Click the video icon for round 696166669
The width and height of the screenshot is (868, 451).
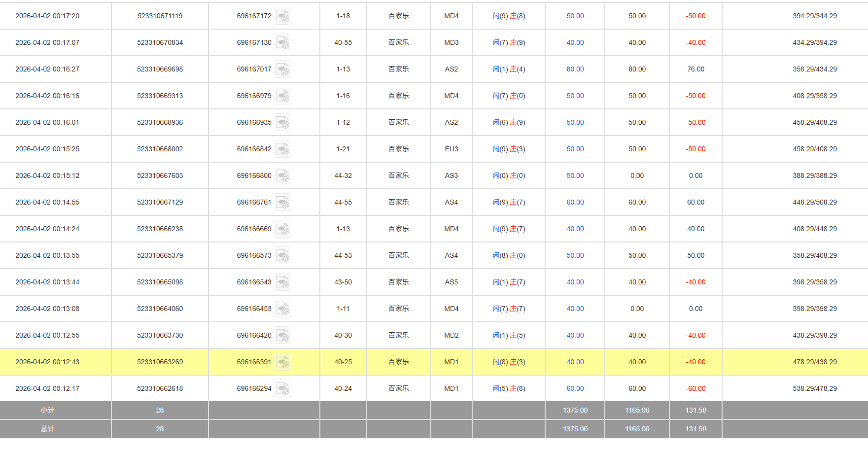(282, 229)
